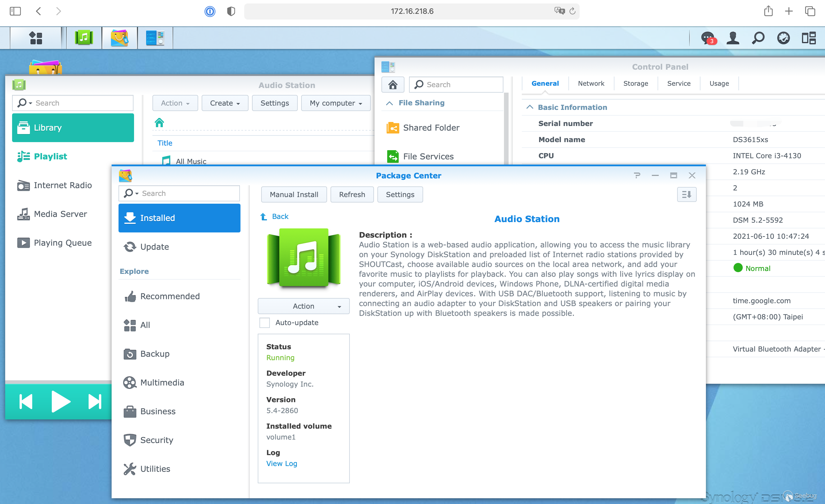The image size is (825, 504).
Task: Click the Control Panel home icon
Action: tap(392, 84)
